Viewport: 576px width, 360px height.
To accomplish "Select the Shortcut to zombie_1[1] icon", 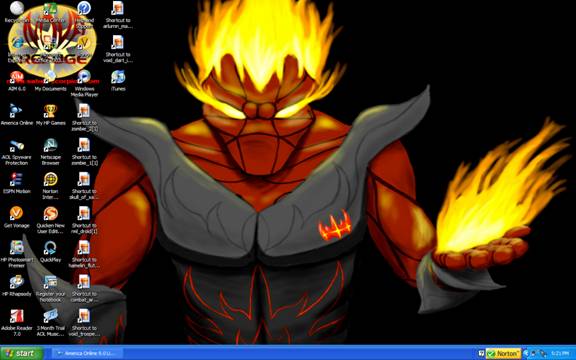I will pos(84,145).
